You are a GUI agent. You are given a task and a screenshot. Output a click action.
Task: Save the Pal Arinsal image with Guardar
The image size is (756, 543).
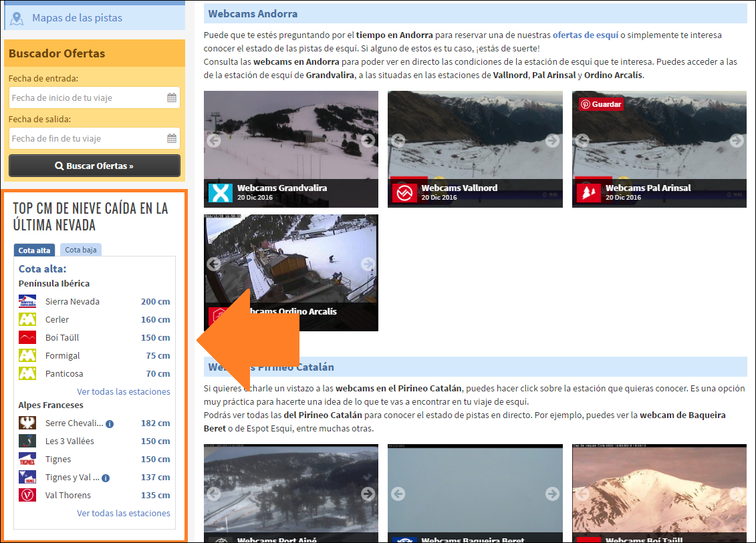[601, 104]
